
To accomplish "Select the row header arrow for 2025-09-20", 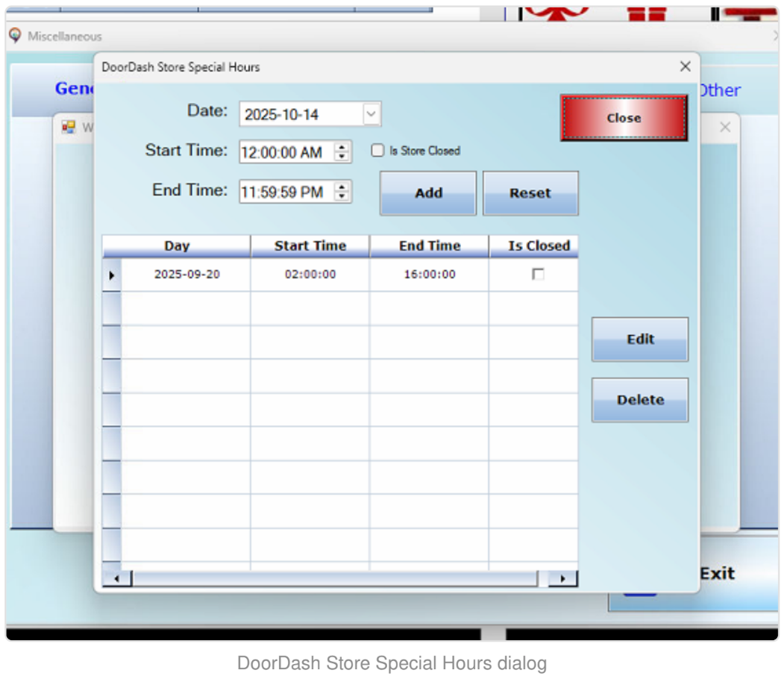I will tap(111, 275).
